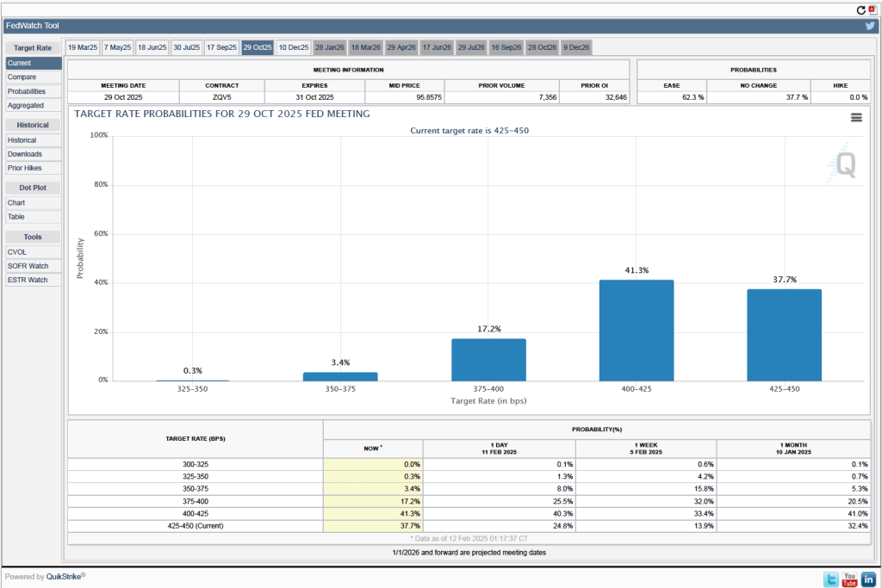Image resolution: width=882 pixels, height=588 pixels.
Task: Click the Twitter bird in the FedWatch header
Action: point(870,26)
